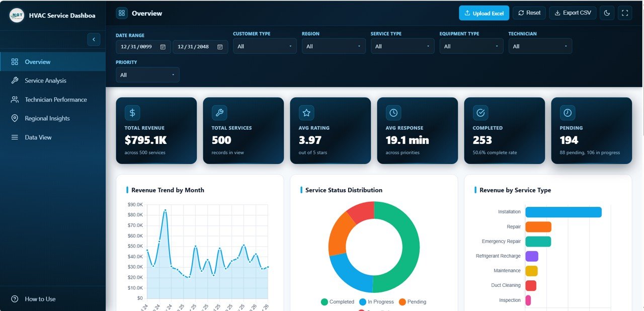Open the calendar icon on the start date
The width and height of the screenshot is (644, 311).
(x=163, y=46)
